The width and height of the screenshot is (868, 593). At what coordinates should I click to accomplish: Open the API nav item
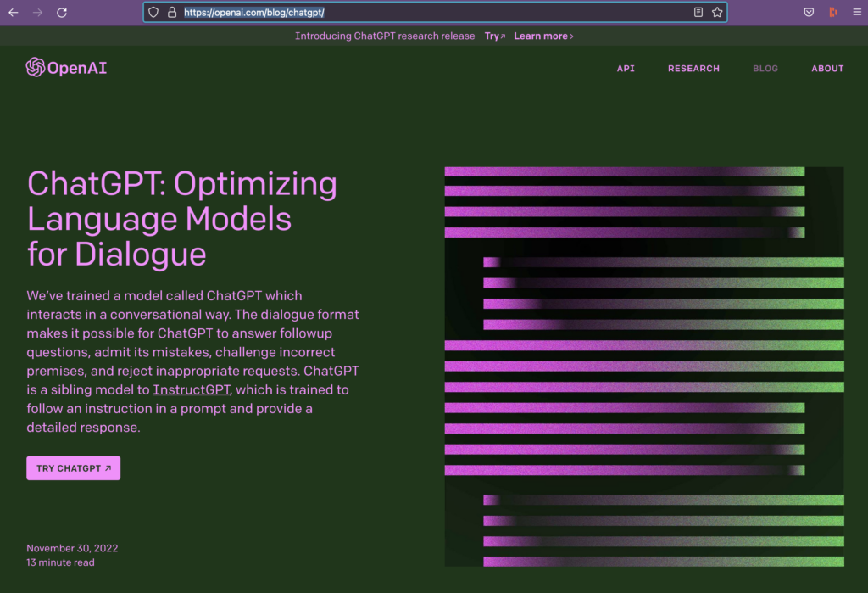tap(626, 68)
